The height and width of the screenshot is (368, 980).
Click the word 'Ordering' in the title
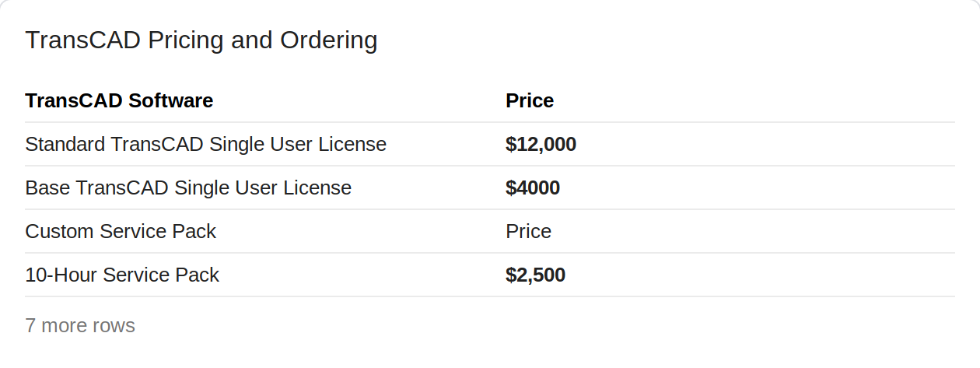point(329,40)
